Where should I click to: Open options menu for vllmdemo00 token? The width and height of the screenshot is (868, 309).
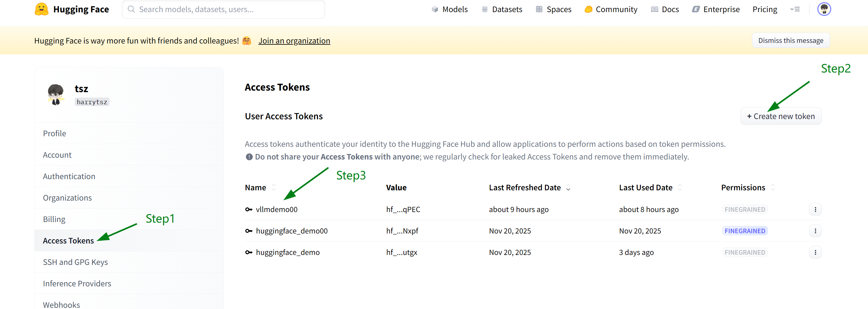click(x=815, y=209)
